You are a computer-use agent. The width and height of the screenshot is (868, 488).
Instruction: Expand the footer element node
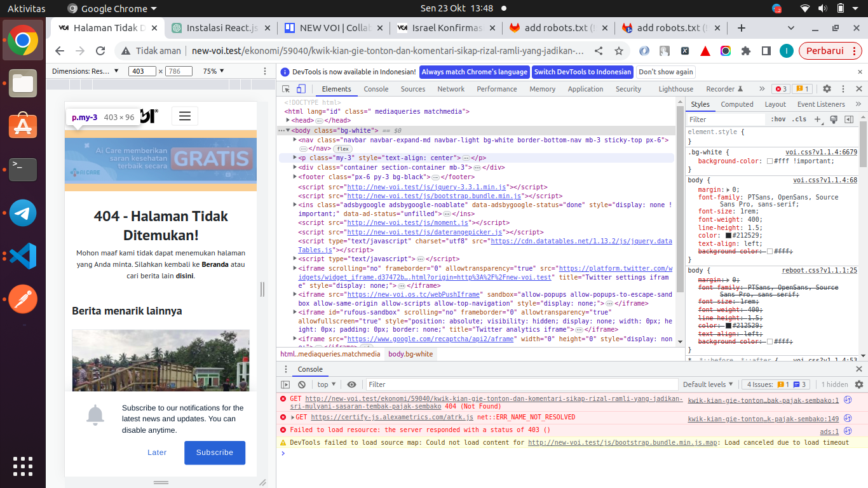click(295, 177)
